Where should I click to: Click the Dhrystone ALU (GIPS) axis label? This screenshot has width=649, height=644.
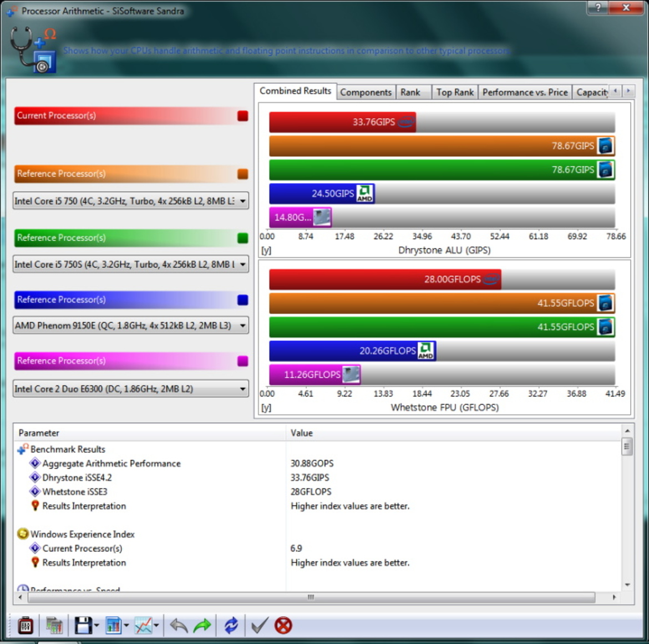[444, 250]
